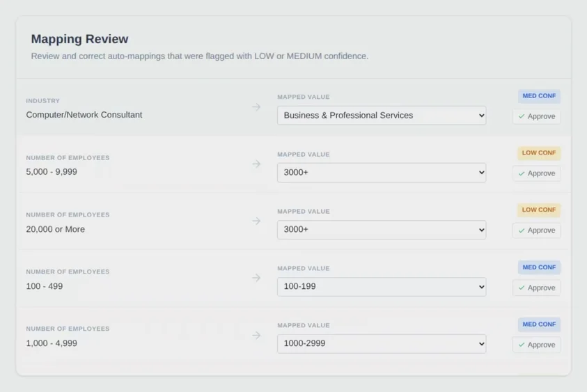Click the 20,000 or More source value
This screenshot has height=392, width=587.
click(56, 229)
